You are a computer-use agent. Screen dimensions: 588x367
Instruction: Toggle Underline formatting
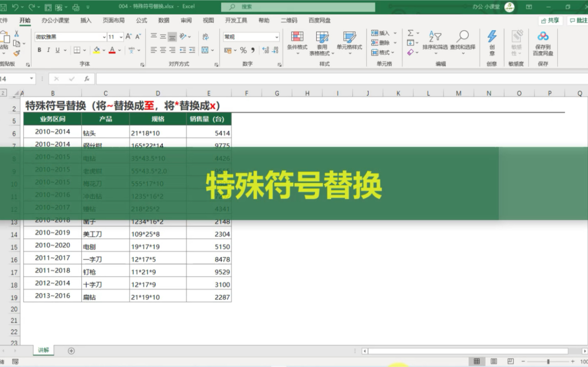pyautogui.click(x=58, y=50)
